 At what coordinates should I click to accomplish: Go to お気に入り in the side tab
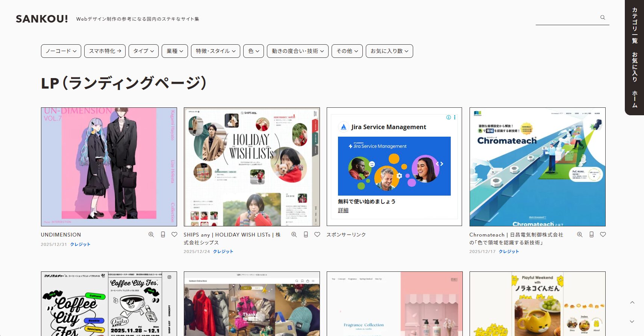[635, 67]
